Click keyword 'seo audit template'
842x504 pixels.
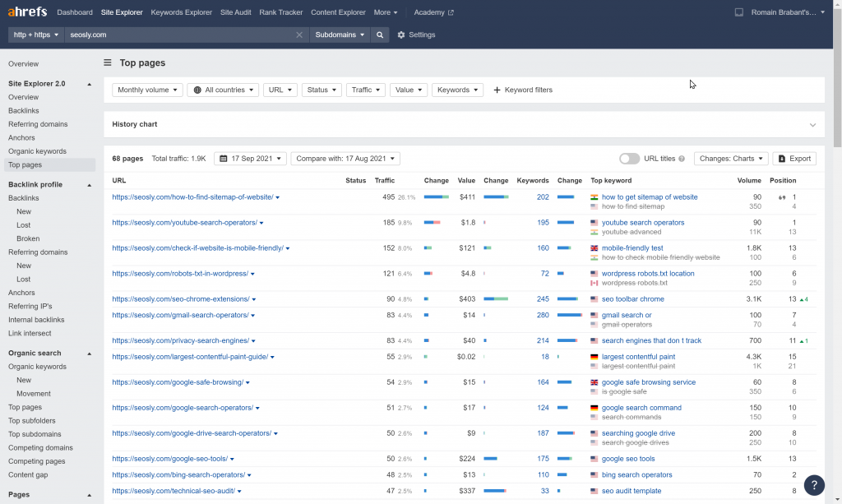tap(631, 491)
